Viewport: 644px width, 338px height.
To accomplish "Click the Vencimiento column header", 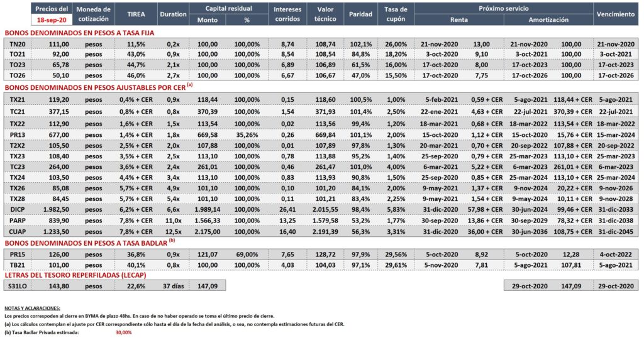I will 616,14.
